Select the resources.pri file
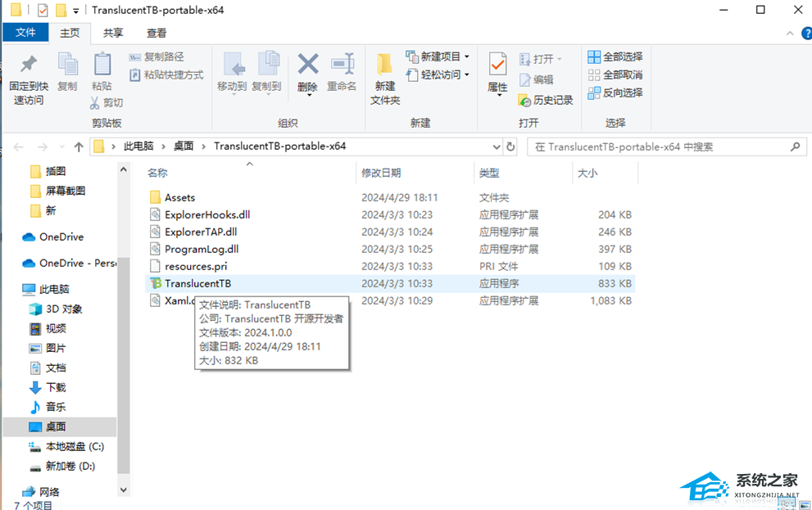The image size is (812, 510). point(196,266)
